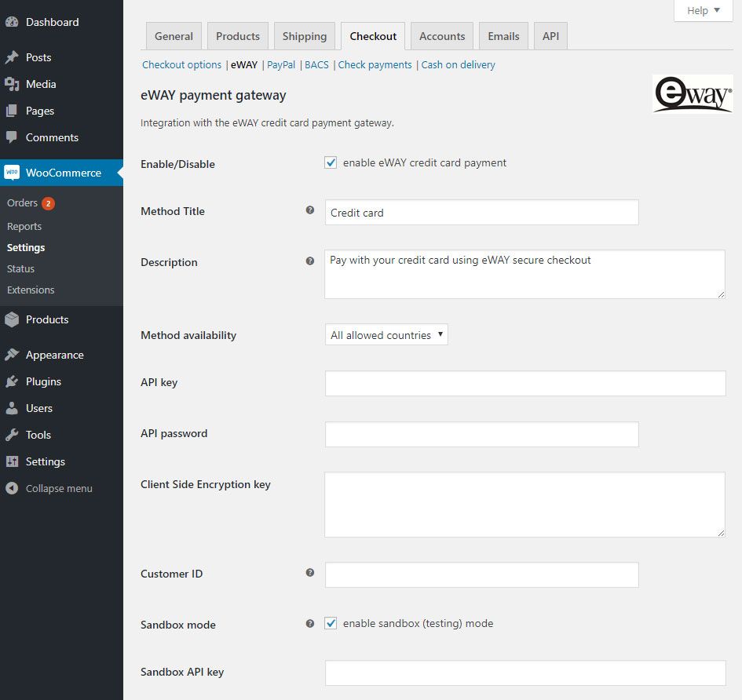Click the Collapse menu label
Screen dimensions: 742x700
click(59, 488)
